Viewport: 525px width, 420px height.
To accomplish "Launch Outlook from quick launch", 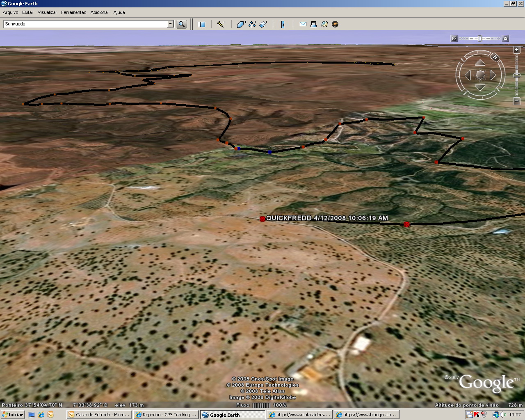I will pos(50,415).
